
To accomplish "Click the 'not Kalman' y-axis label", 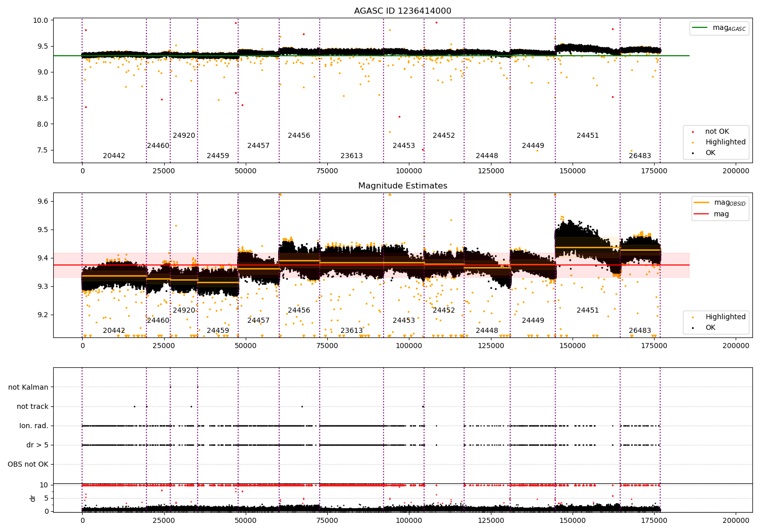I will pos(28,387).
